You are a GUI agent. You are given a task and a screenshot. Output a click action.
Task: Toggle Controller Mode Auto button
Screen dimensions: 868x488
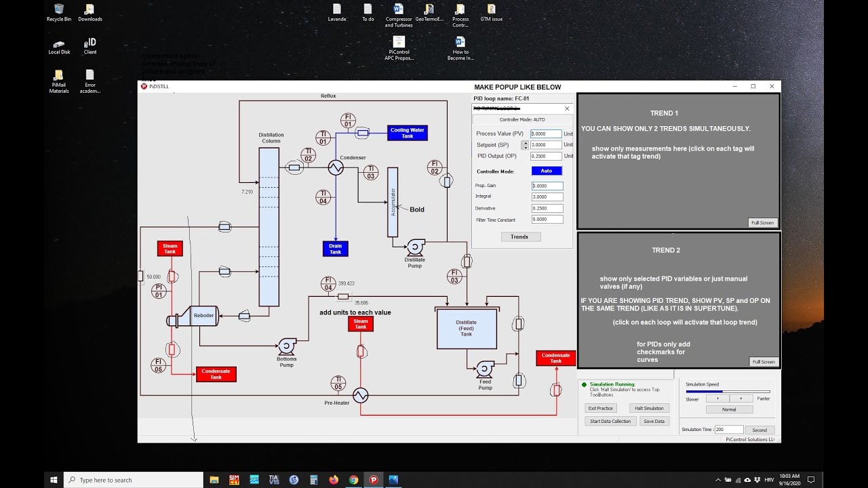click(x=547, y=171)
